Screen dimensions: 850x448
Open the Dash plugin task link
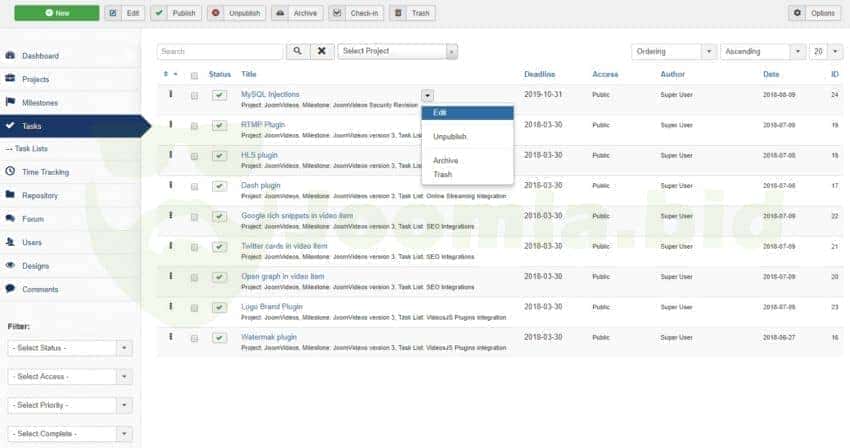point(261,185)
